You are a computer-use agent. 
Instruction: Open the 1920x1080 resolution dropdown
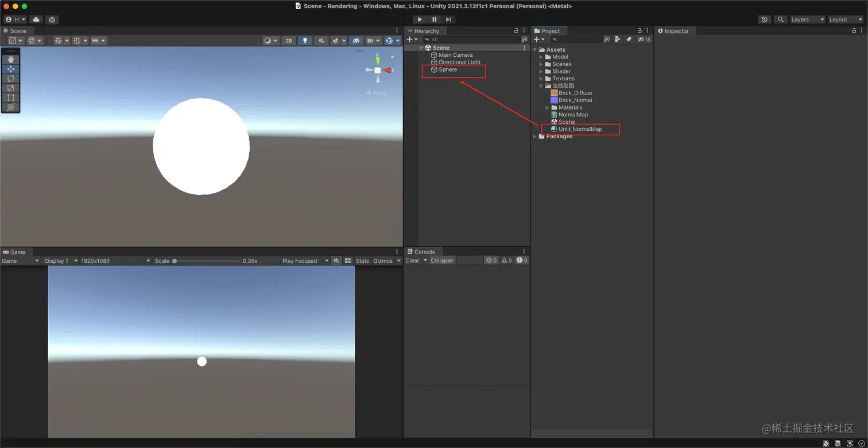115,261
